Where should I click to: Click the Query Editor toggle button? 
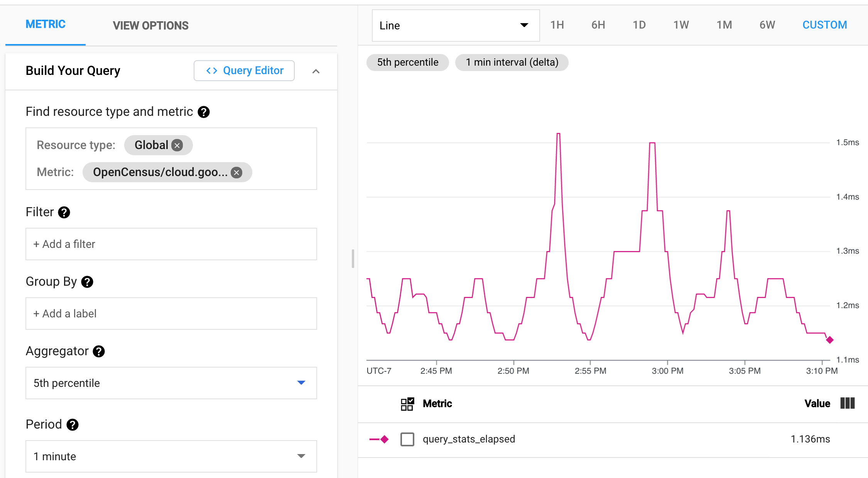coord(245,70)
